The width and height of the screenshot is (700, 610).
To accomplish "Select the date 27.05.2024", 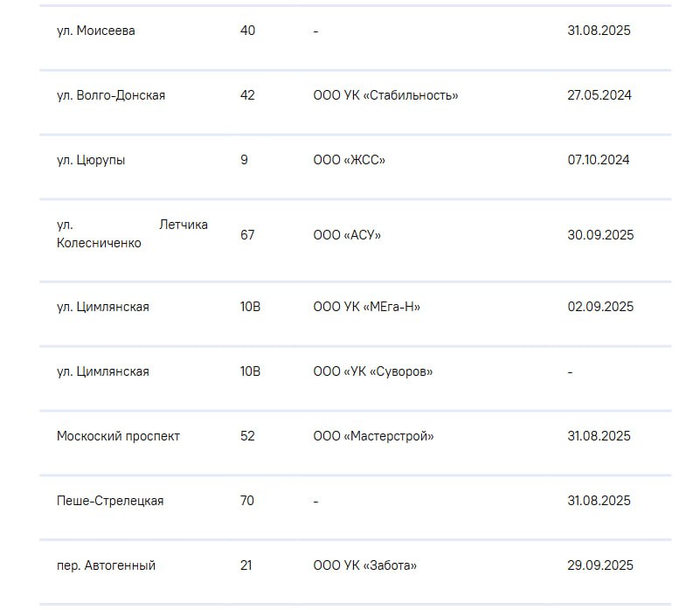I will coord(599,95).
